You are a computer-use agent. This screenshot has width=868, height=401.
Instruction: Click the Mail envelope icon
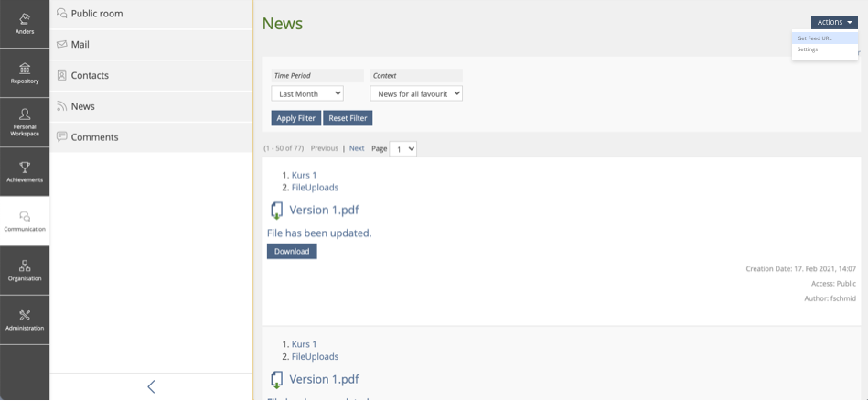pyautogui.click(x=62, y=44)
